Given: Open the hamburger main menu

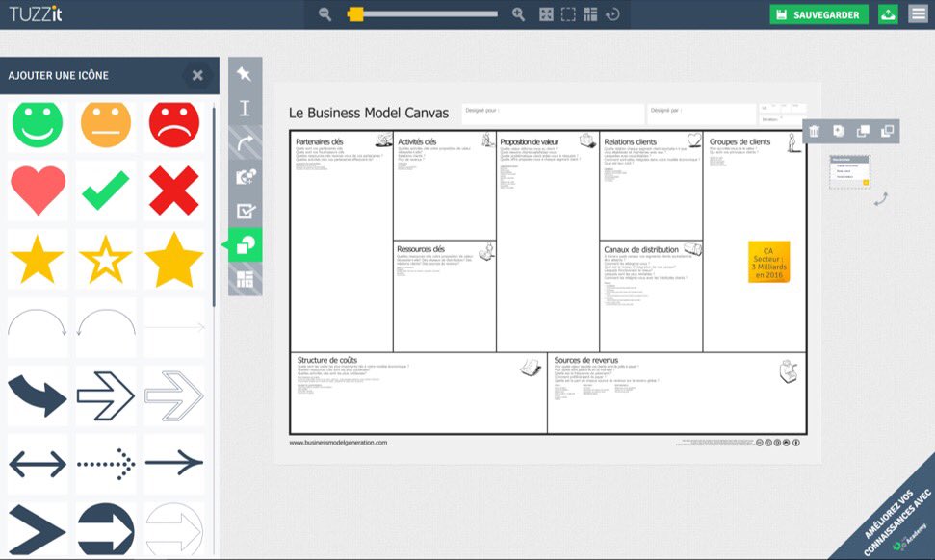Looking at the screenshot, I should pyautogui.click(x=918, y=14).
